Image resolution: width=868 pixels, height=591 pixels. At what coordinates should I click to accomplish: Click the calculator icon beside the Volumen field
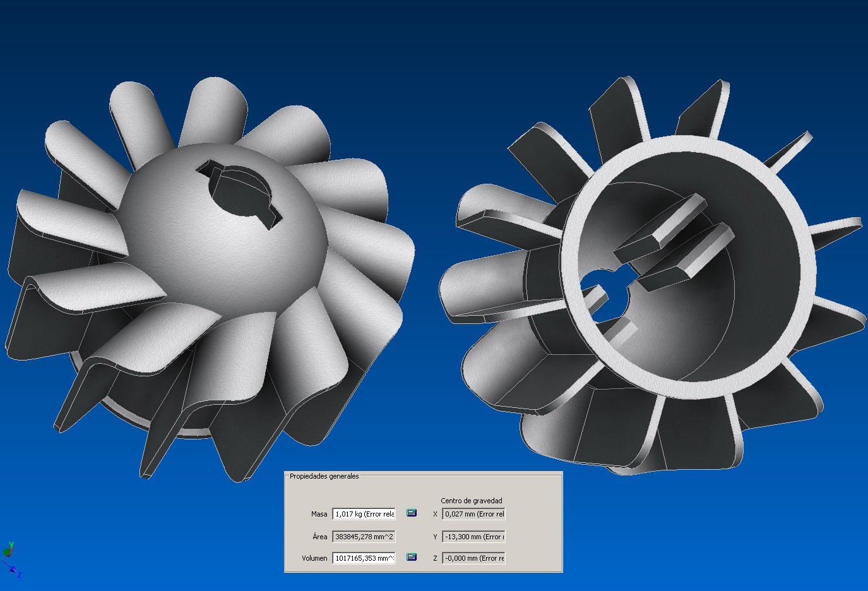(x=412, y=557)
